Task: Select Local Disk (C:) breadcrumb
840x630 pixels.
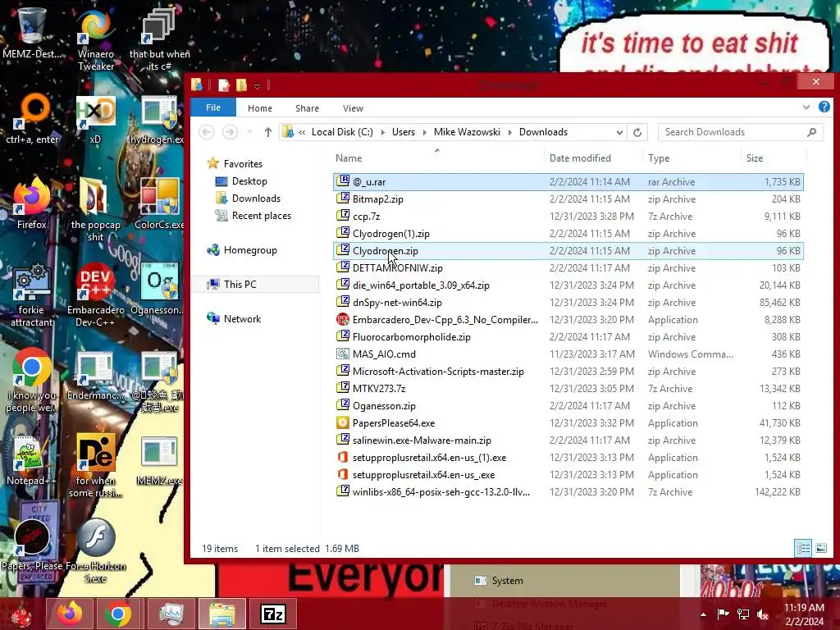Action: pos(342,132)
